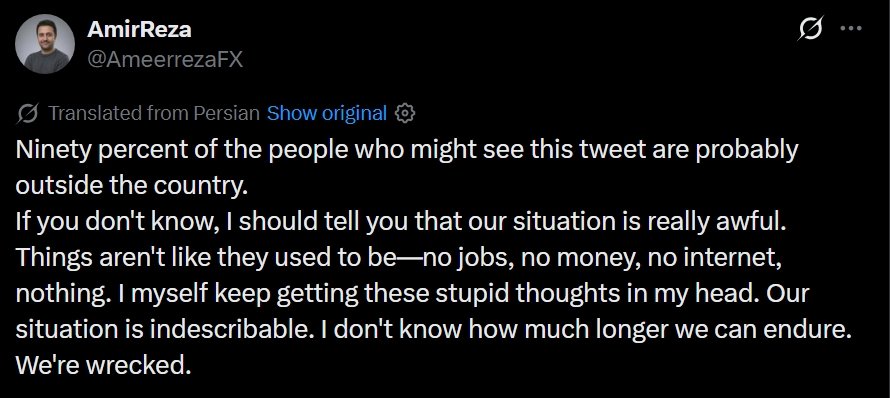Click the phrase 'outside the country.'
The height and width of the screenshot is (398, 890).
point(132,186)
